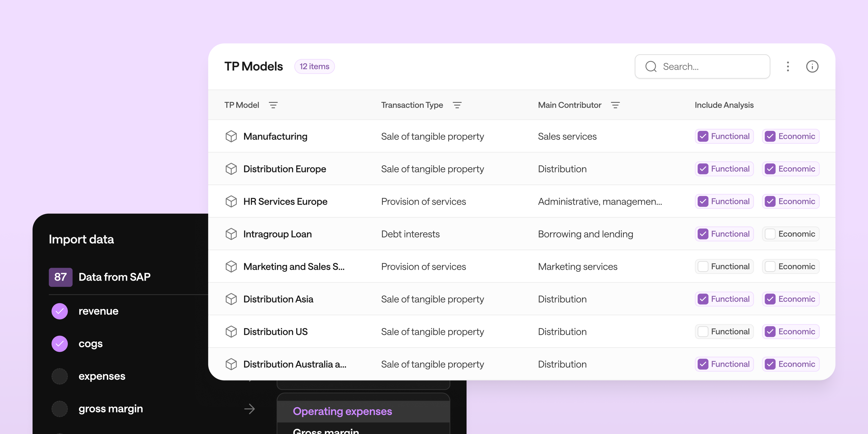Open the Transaction Type column filter
The image size is (868, 434).
click(x=457, y=105)
